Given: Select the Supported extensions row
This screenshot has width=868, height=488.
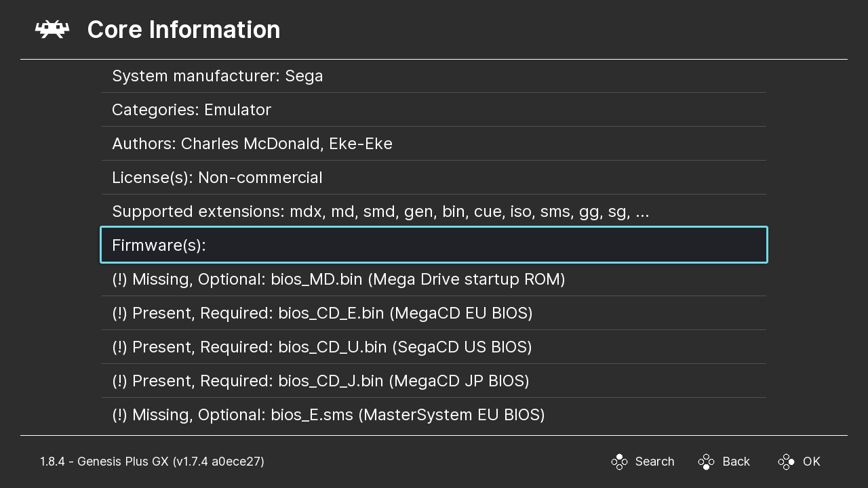Looking at the screenshot, I should pos(434,211).
